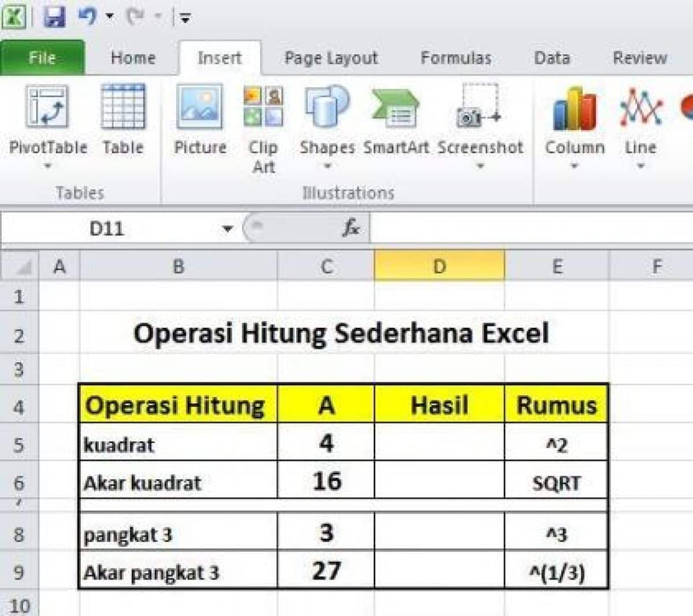Switch to the Review tab
Viewport: 693px width, 616px height.
coord(640,58)
